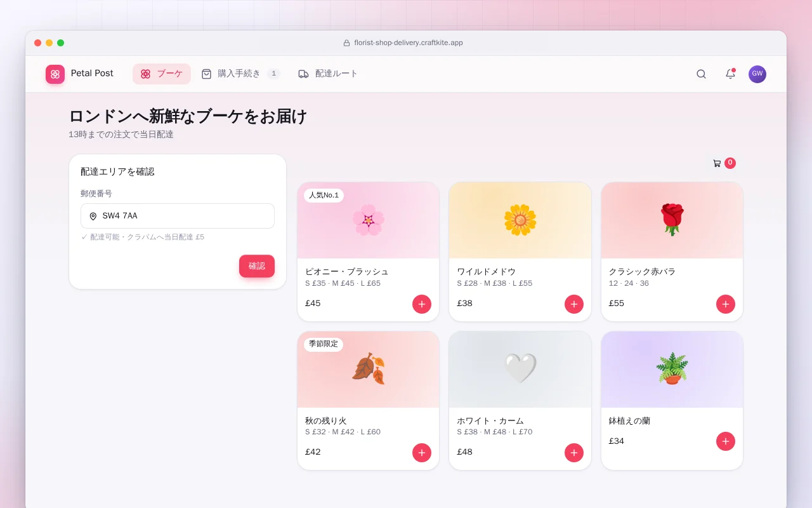Screen dimensions: 812x508
Task: Open the search icon in header
Action: pyautogui.click(x=701, y=74)
